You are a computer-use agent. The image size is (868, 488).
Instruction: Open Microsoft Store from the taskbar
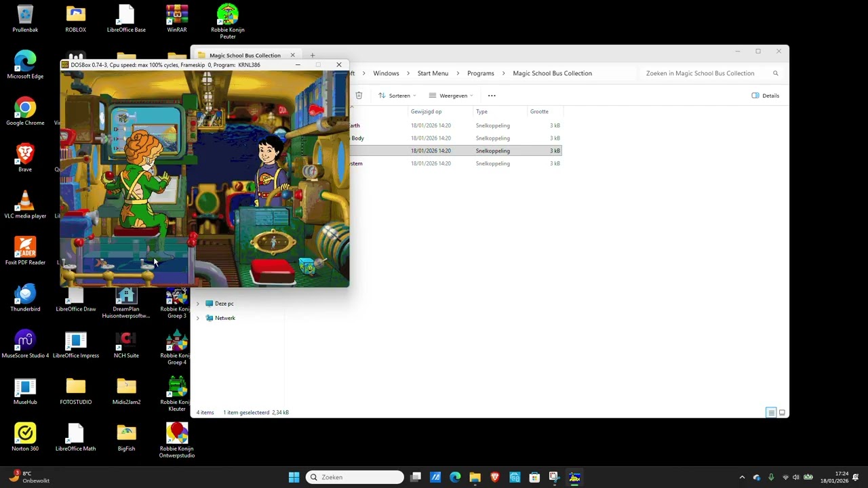click(534, 477)
